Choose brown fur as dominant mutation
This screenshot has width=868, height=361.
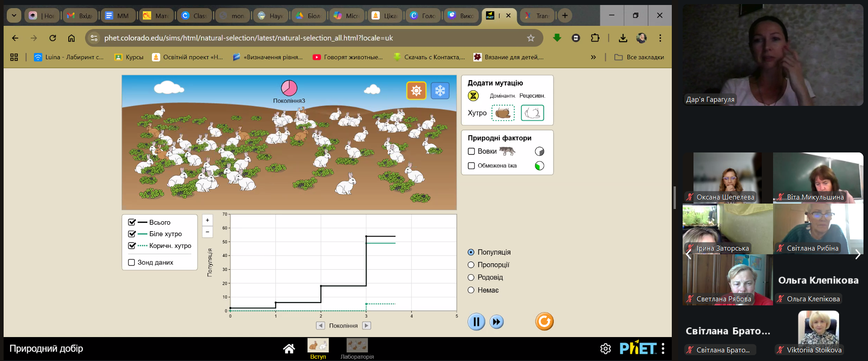tap(503, 113)
